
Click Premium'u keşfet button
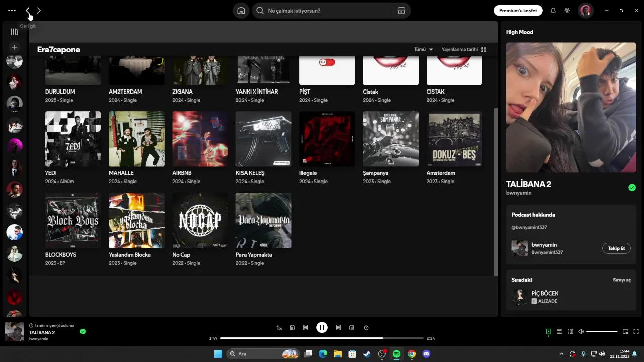coord(518,11)
